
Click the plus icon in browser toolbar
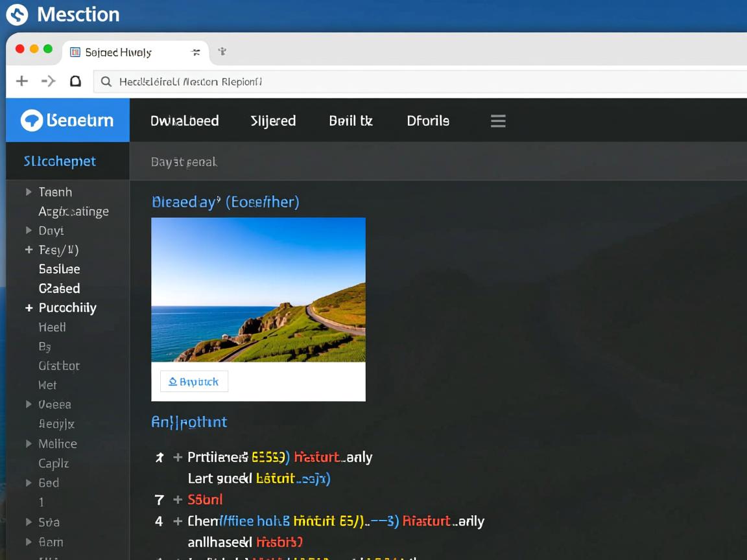pyautogui.click(x=22, y=81)
